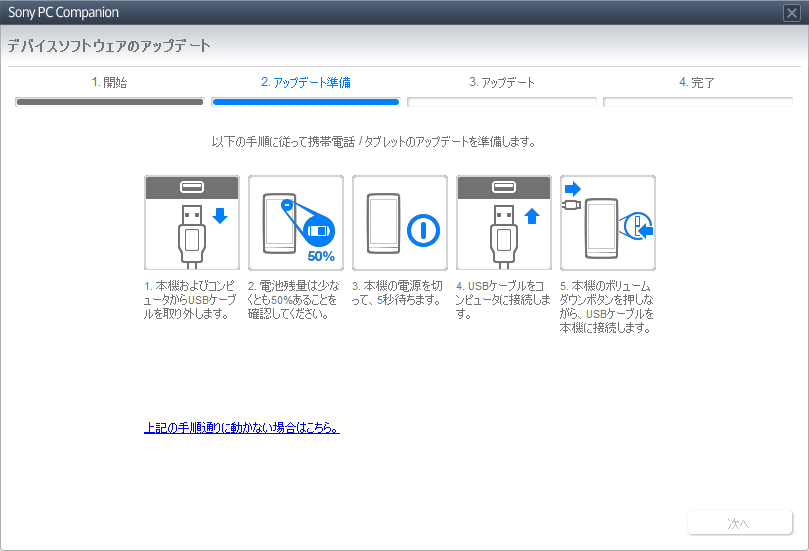
Task: Click the blue progress bar under アップデート準備
Action: point(305,102)
